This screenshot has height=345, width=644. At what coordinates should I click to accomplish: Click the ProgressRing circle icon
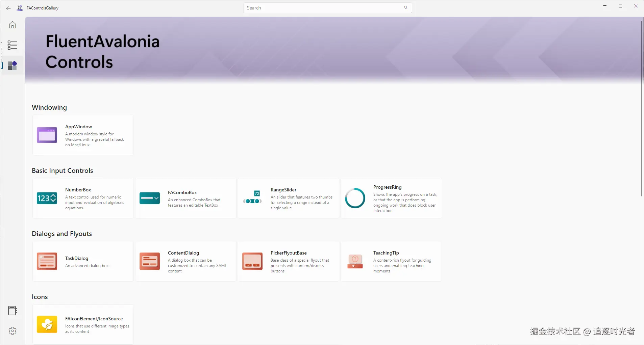(x=355, y=198)
